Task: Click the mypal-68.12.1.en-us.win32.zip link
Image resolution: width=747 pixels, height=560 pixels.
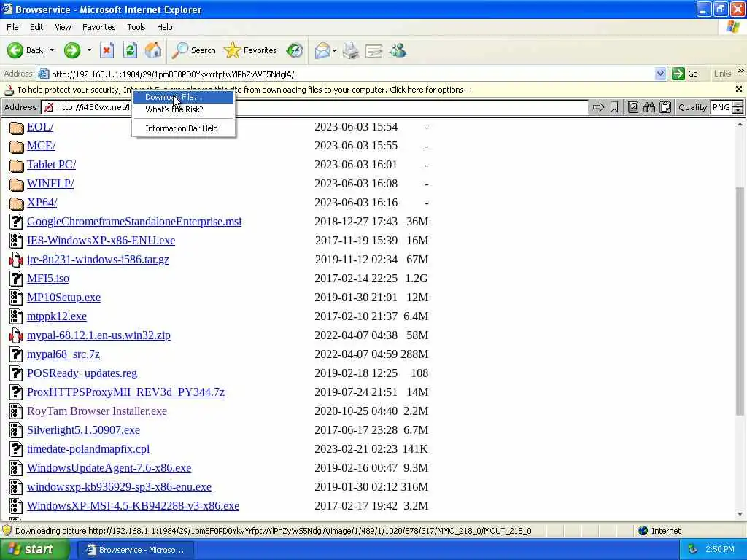Action: 98,335
